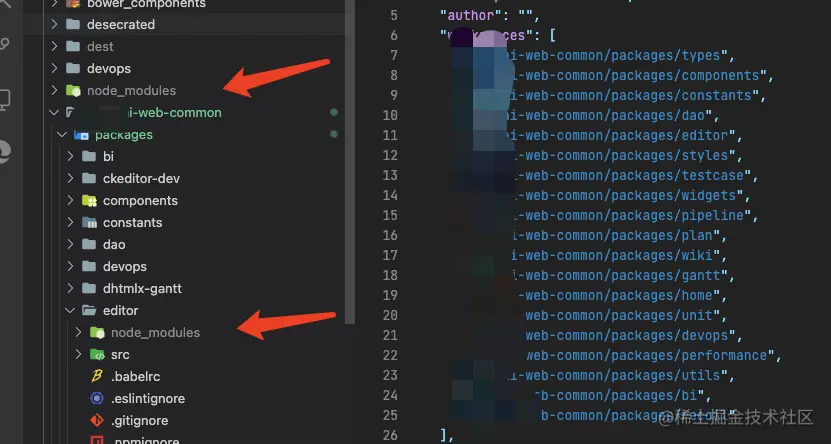Viewport: 831px width, 444px height.
Task: Click the dao folder icon
Action: coord(89,244)
